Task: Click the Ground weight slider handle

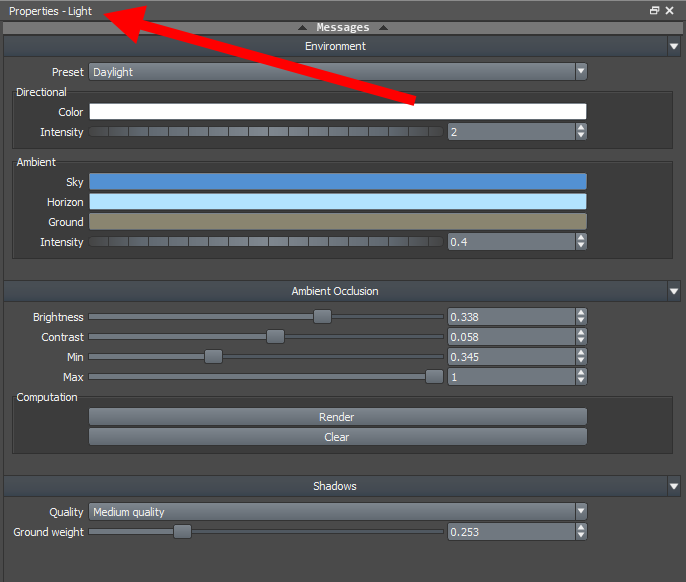Action: [x=182, y=532]
